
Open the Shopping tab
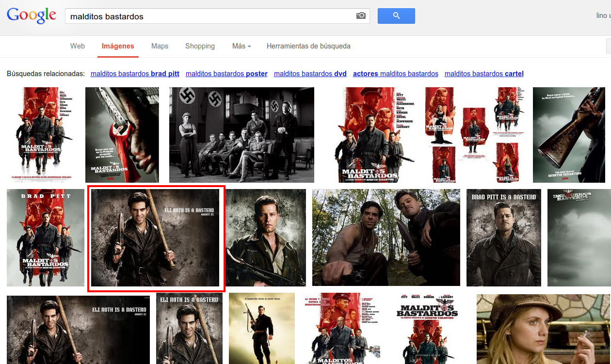[x=200, y=46]
